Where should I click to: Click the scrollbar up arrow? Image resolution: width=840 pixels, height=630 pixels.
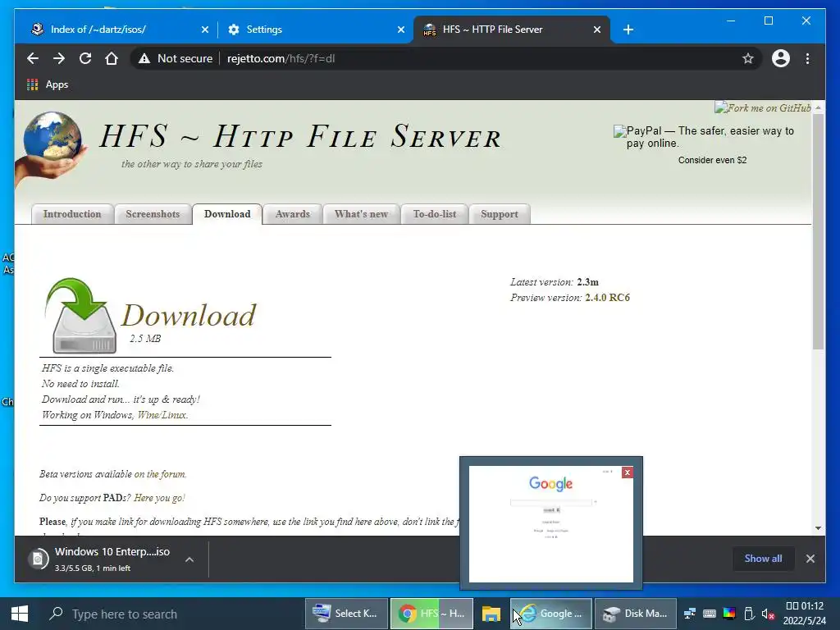click(818, 107)
